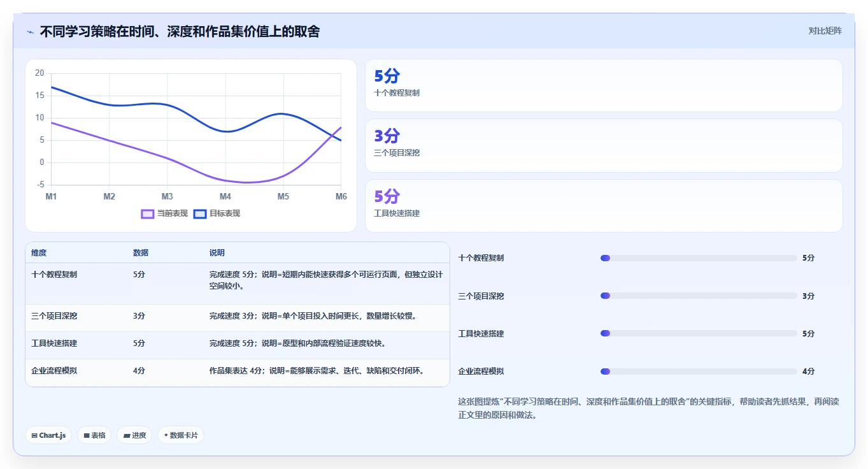Click the lightning icon beside the header title

[30, 32]
